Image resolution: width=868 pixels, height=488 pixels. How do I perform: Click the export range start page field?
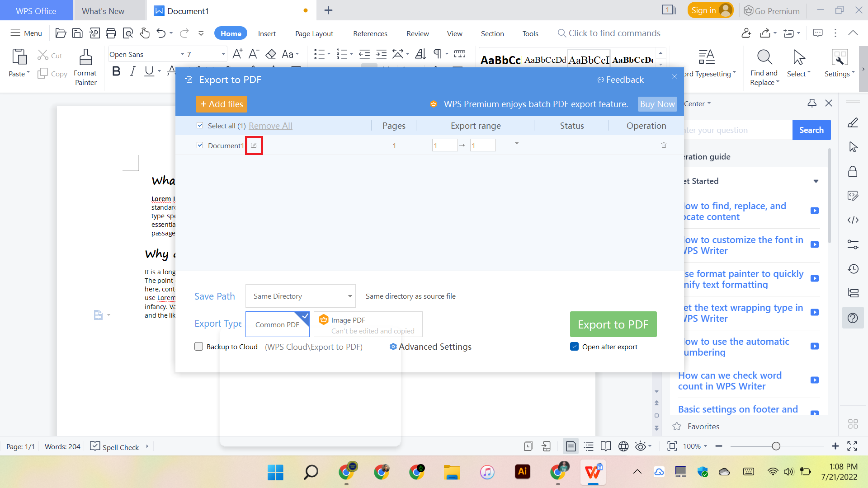point(445,145)
